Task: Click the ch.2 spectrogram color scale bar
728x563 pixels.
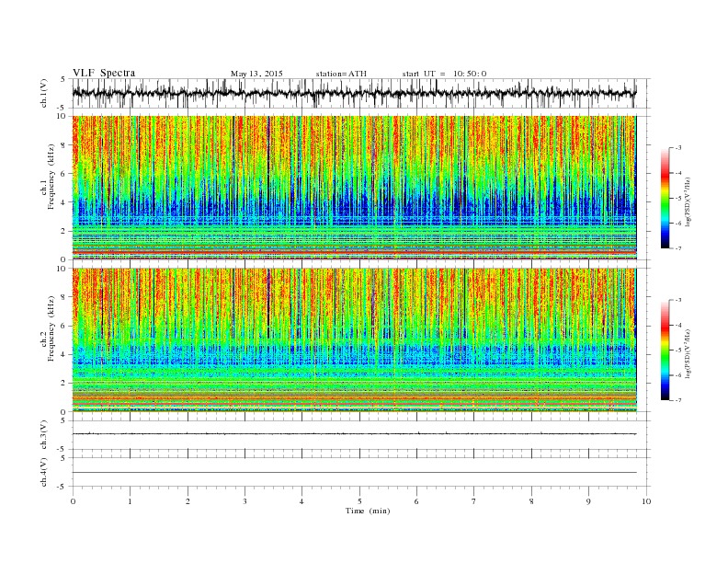Action: (x=665, y=350)
